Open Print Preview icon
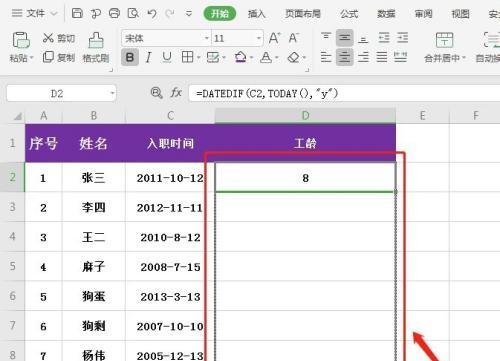 point(133,14)
